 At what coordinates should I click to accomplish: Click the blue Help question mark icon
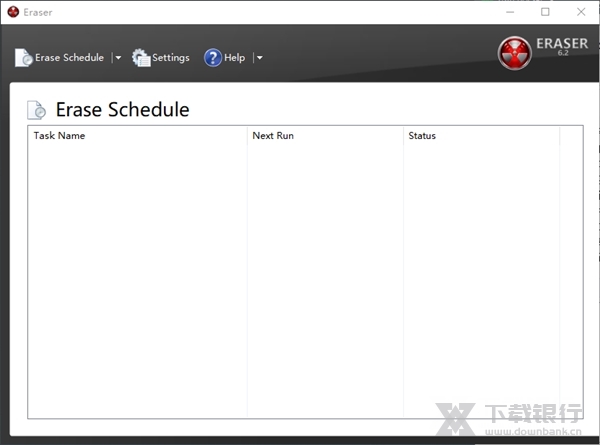click(x=213, y=58)
